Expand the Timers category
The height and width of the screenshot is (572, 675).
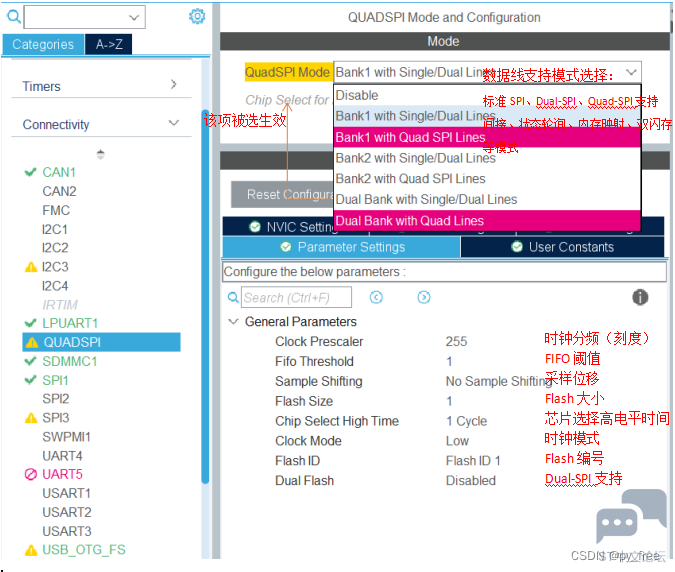[x=173, y=86]
